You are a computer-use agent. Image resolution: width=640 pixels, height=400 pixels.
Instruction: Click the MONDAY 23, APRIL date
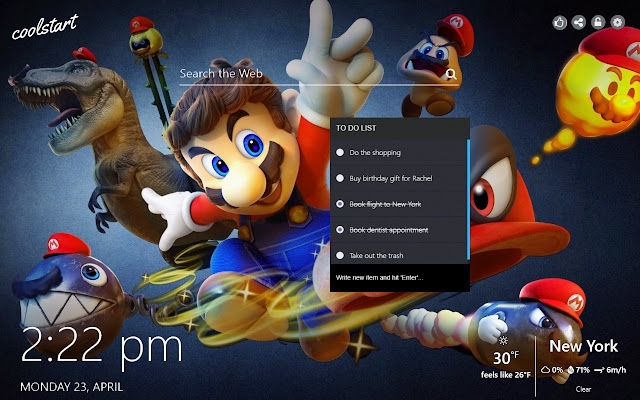pyautogui.click(x=71, y=387)
